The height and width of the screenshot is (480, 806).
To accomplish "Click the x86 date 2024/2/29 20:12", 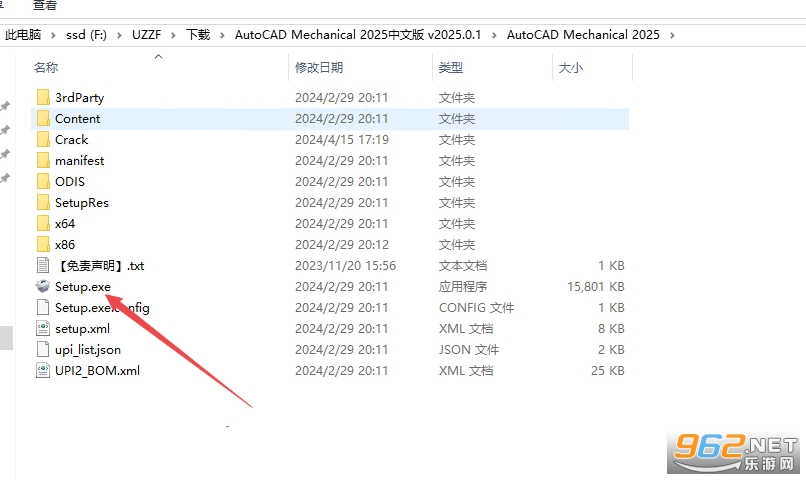I will [x=342, y=245].
